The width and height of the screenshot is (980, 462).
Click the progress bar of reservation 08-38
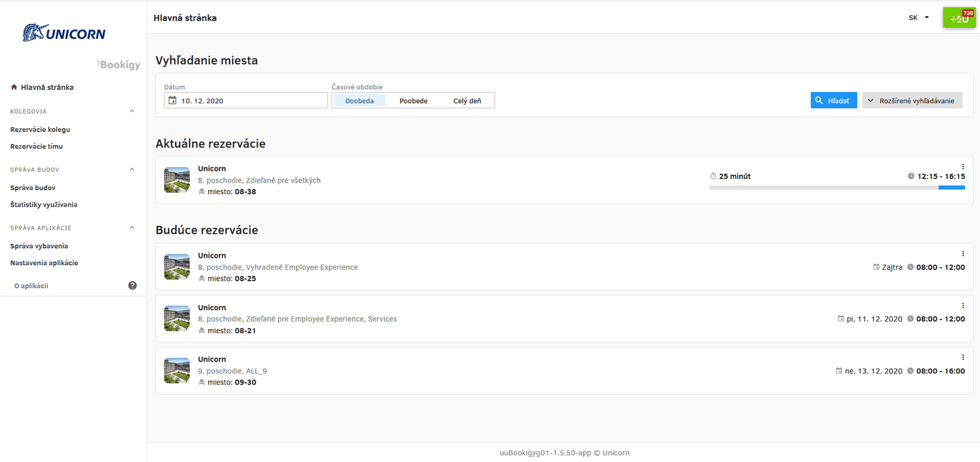pyautogui.click(x=837, y=187)
